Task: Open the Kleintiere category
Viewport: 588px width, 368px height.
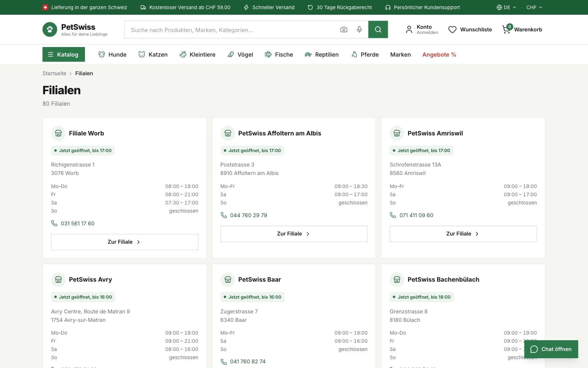Action: 197,55
